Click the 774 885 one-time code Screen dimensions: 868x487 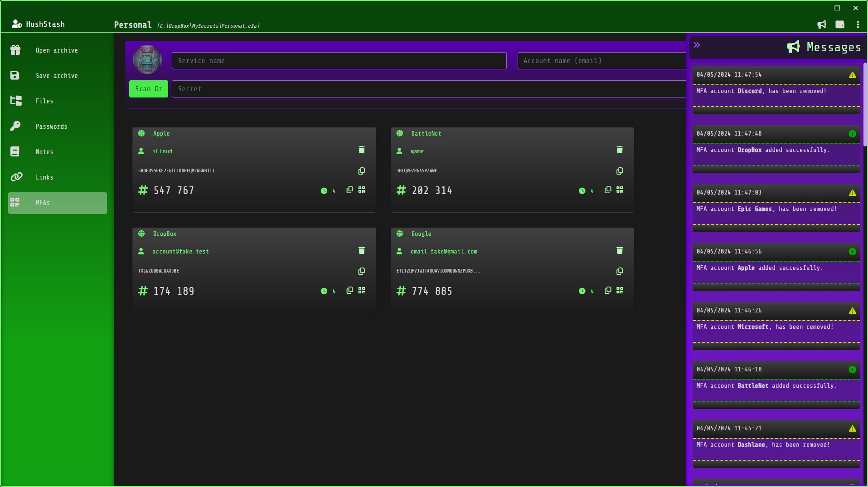[x=432, y=291]
